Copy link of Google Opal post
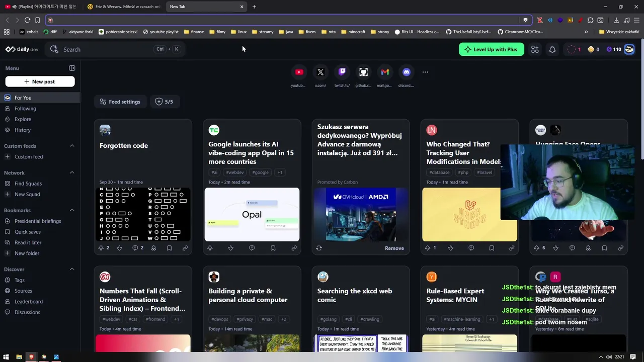Viewport: 644px width, 362px height. [294, 248]
